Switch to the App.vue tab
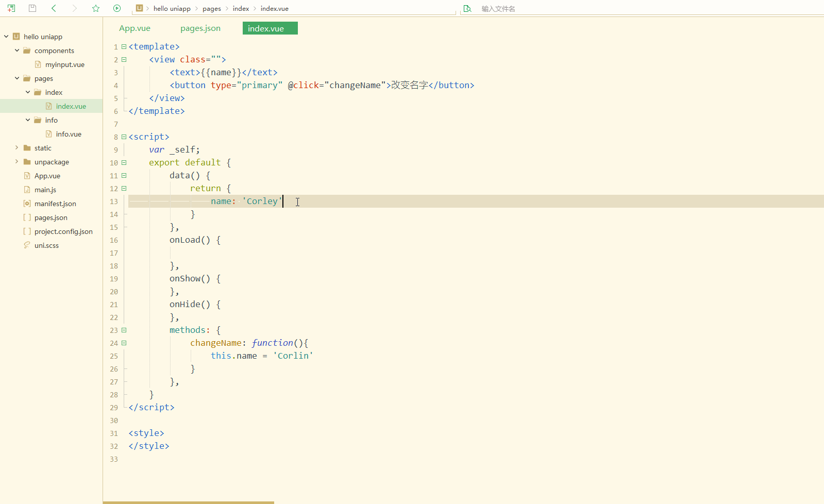The height and width of the screenshot is (504, 824). coord(135,28)
